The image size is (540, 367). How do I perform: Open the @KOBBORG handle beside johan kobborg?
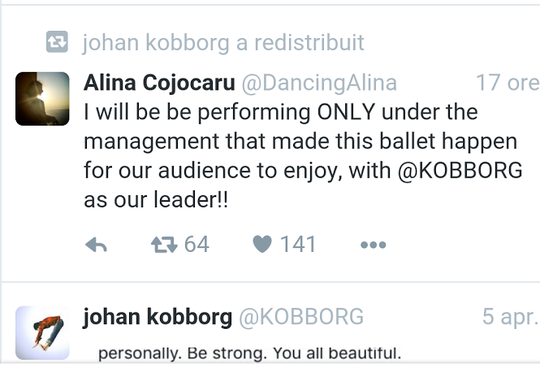[301, 317]
